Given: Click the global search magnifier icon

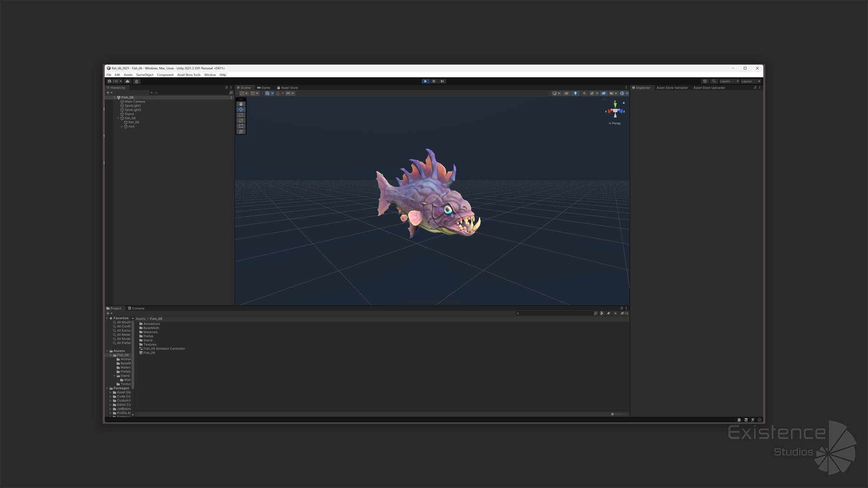Looking at the screenshot, I should click(714, 81).
